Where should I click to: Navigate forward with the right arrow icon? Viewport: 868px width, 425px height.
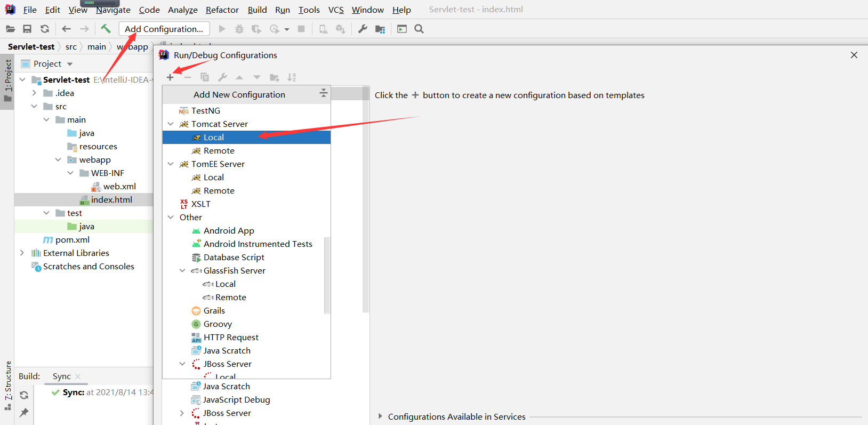[84, 29]
